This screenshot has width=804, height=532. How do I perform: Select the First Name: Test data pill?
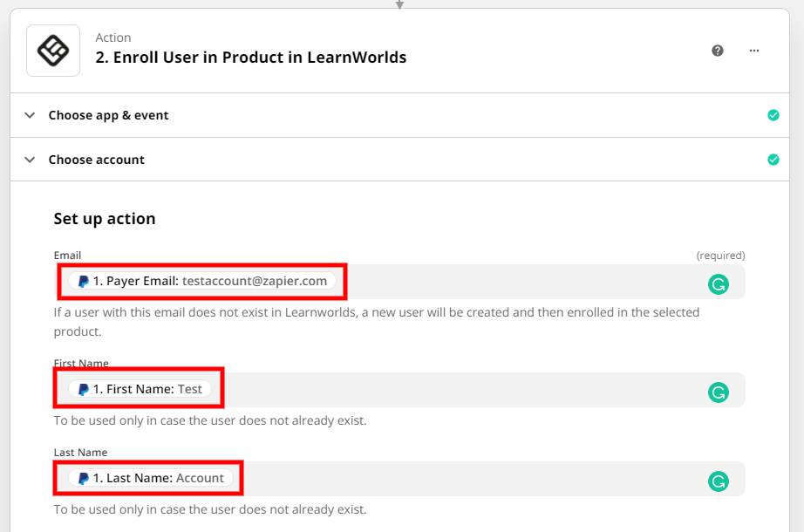click(138, 388)
